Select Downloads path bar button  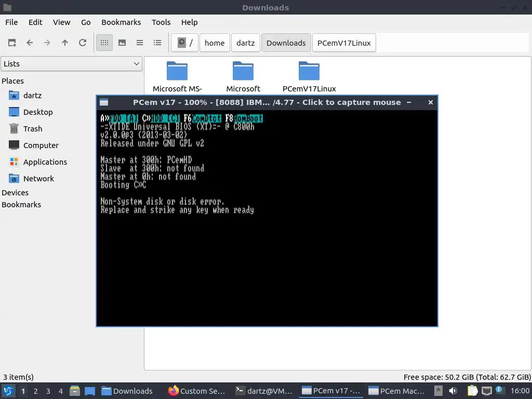(x=286, y=43)
